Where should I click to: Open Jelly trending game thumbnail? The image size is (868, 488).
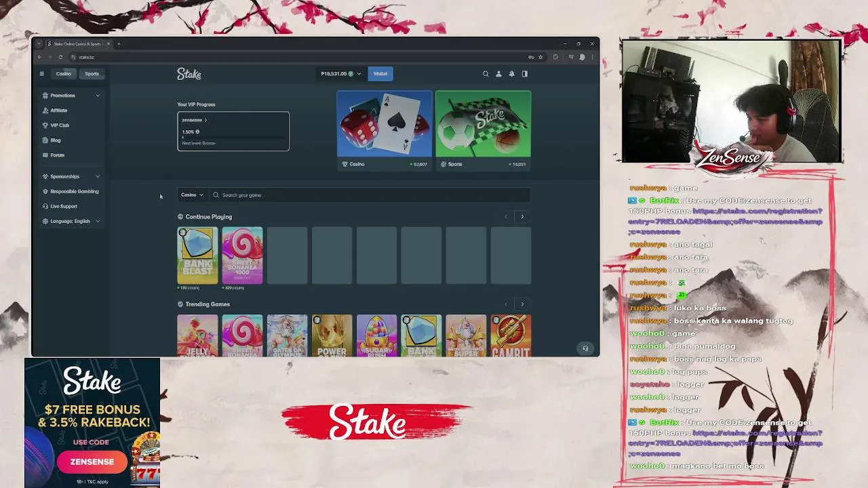[197, 335]
